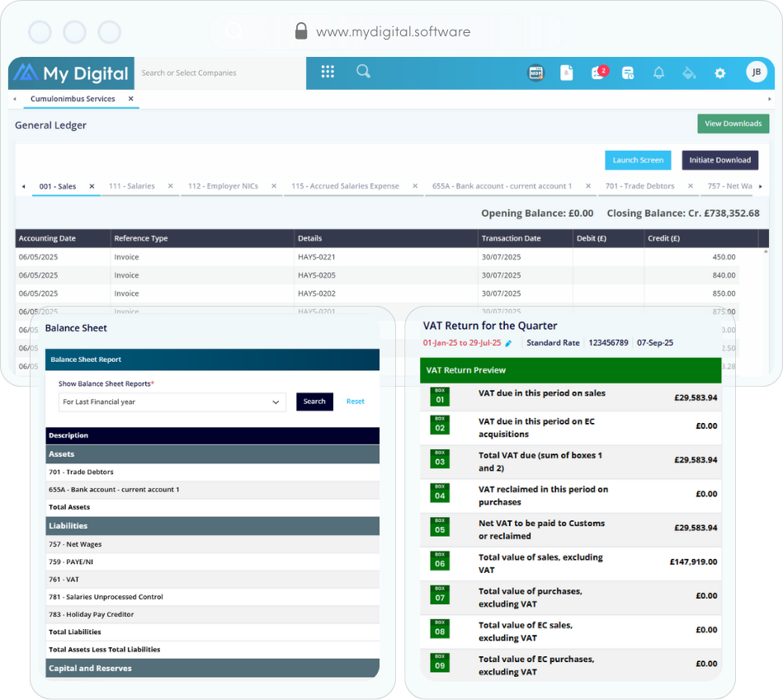Open tasks icon with red badge
783x700 pixels.
pos(598,73)
